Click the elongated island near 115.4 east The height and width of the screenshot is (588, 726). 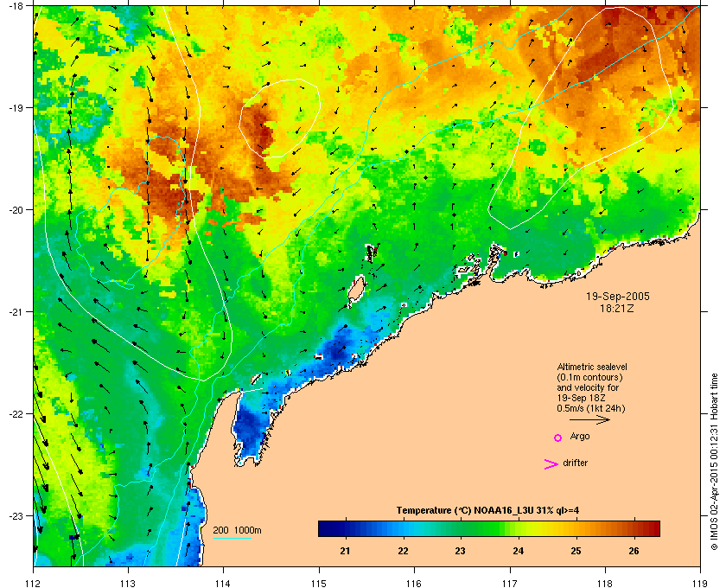355,291
